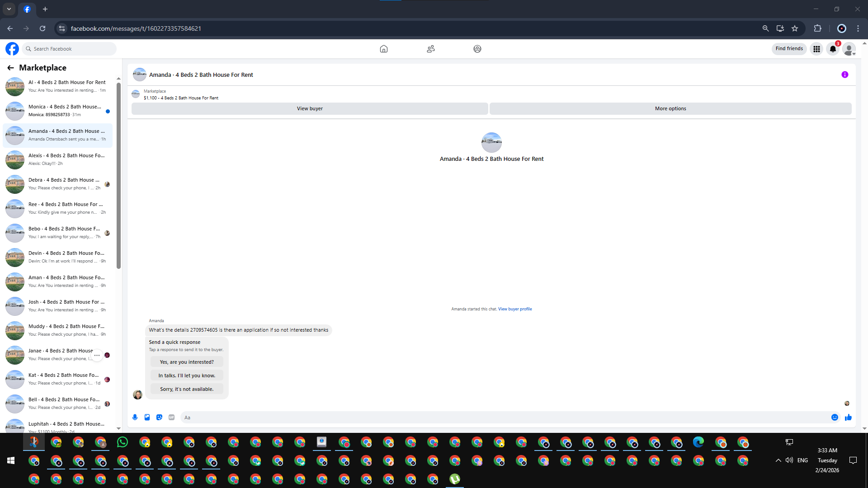
Task: Show hidden system tray icons chevron
Action: pos(778,460)
